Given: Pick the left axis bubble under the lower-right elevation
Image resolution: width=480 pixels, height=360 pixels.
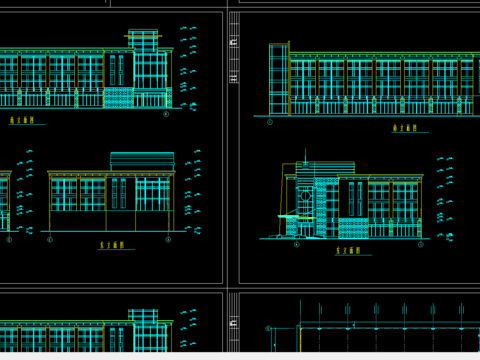Looking at the screenshot, I should tap(297, 244).
